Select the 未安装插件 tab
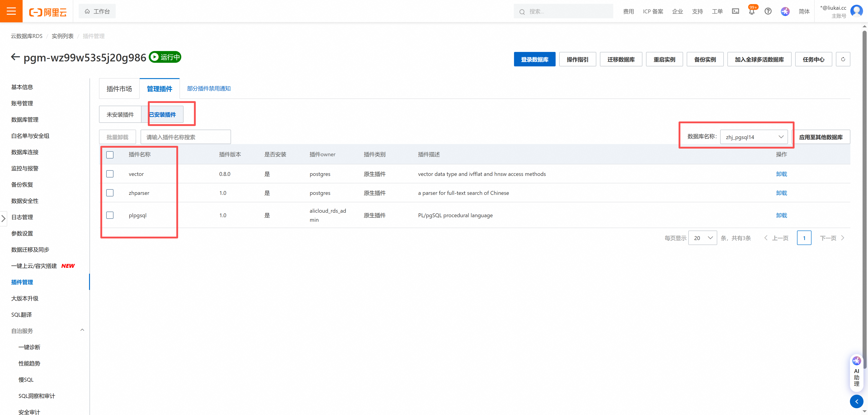The image size is (868, 415). [x=120, y=115]
